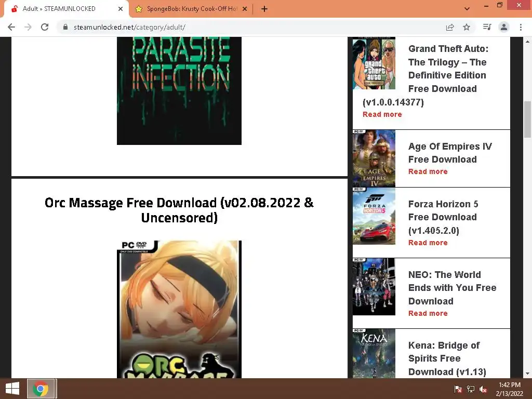Click the Forza Horizon 5 thumbnail

pos(374,216)
